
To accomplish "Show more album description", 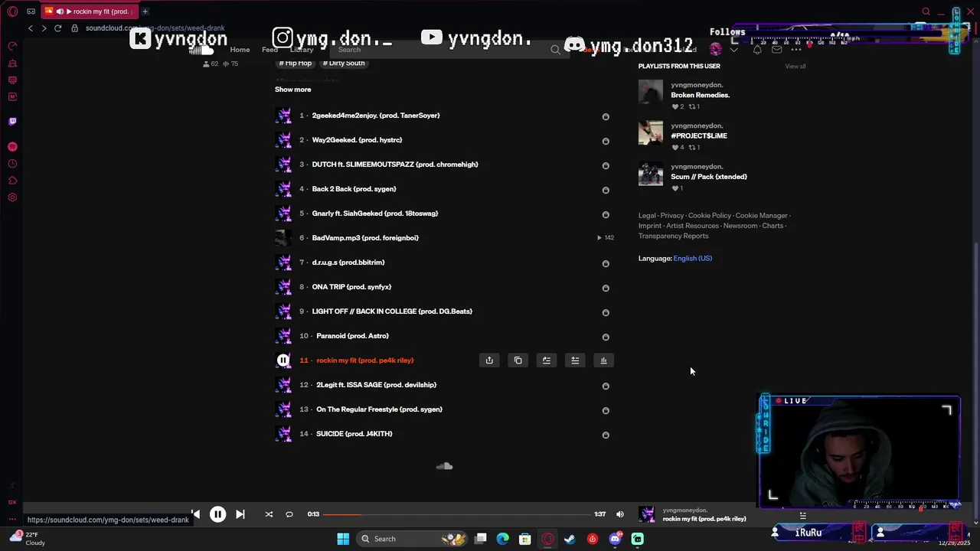I will point(292,90).
